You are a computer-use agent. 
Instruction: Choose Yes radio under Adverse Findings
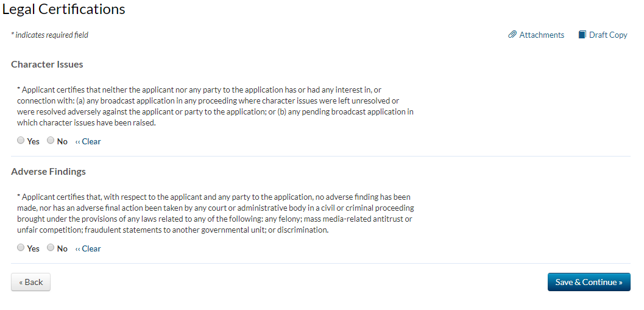(x=21, y=248)
